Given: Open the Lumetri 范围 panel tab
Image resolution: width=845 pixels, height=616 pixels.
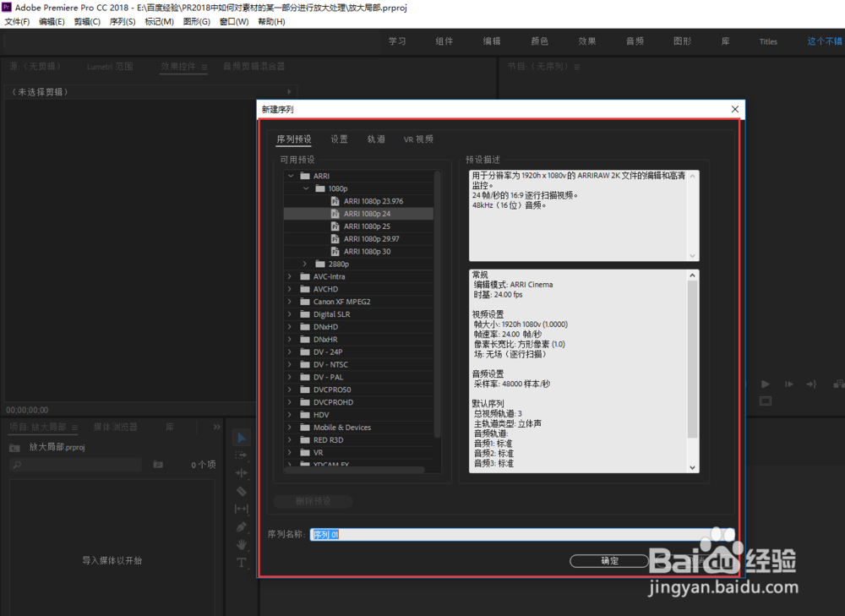Looking at the screenshot, I should click(110, 67).
